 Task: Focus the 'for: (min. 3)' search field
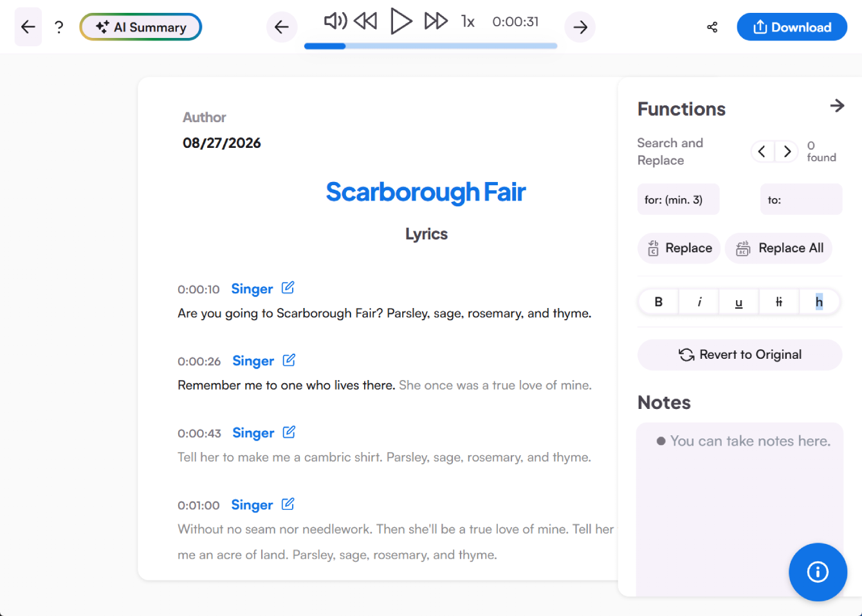(x=679, y=199)
